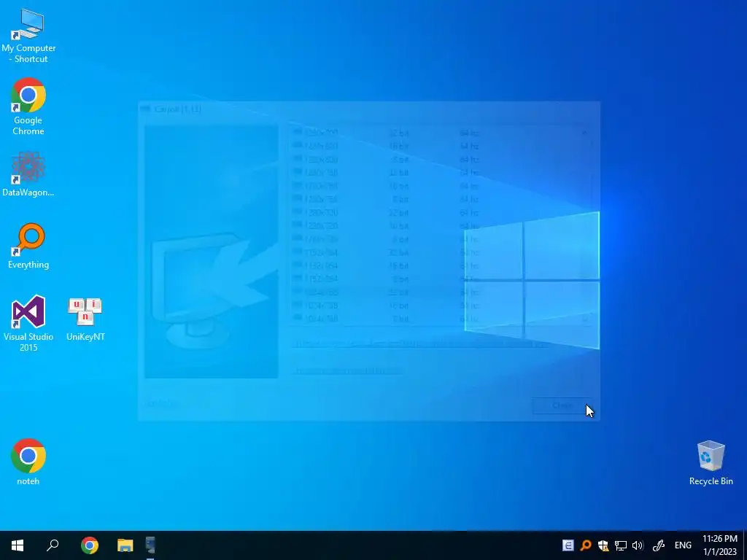Switch input language via ENG indicator
The image size is (747, 560).
tap(683, 545)
